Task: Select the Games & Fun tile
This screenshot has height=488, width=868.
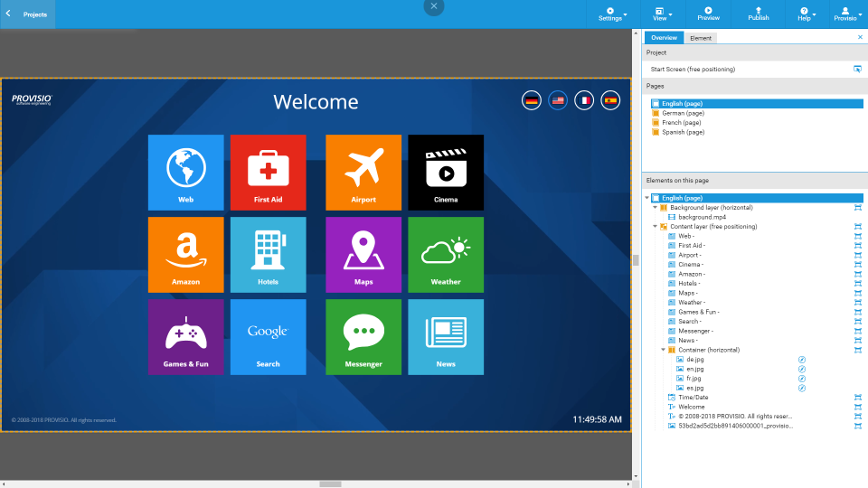Action: tap(186, 337)
